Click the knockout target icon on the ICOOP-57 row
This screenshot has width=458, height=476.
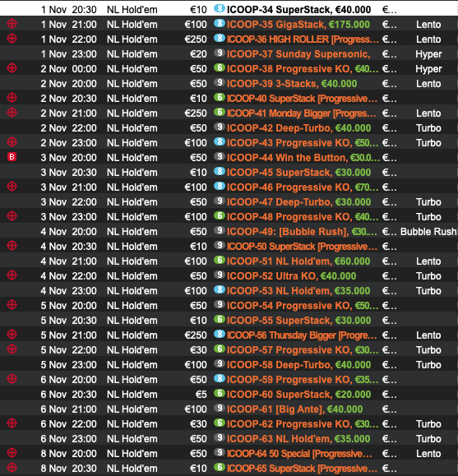tap(12, 349)
